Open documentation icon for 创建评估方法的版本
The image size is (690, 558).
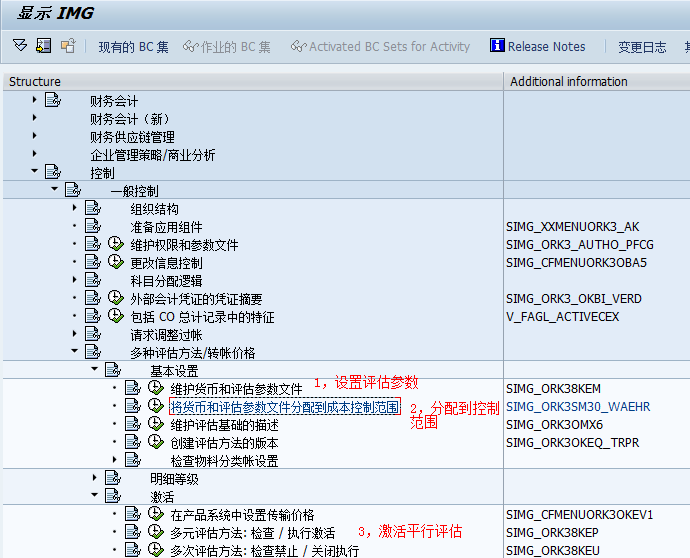pyautogui.click(x=133, y=442)
